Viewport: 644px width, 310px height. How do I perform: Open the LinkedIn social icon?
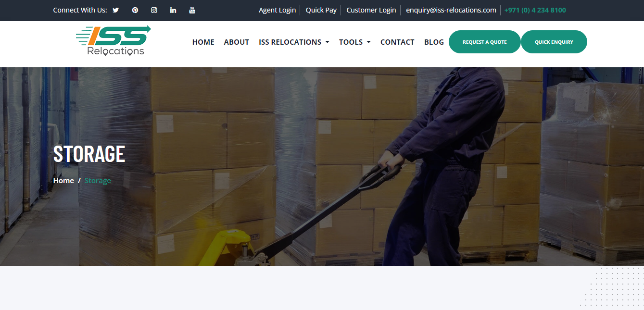[173, 10]
